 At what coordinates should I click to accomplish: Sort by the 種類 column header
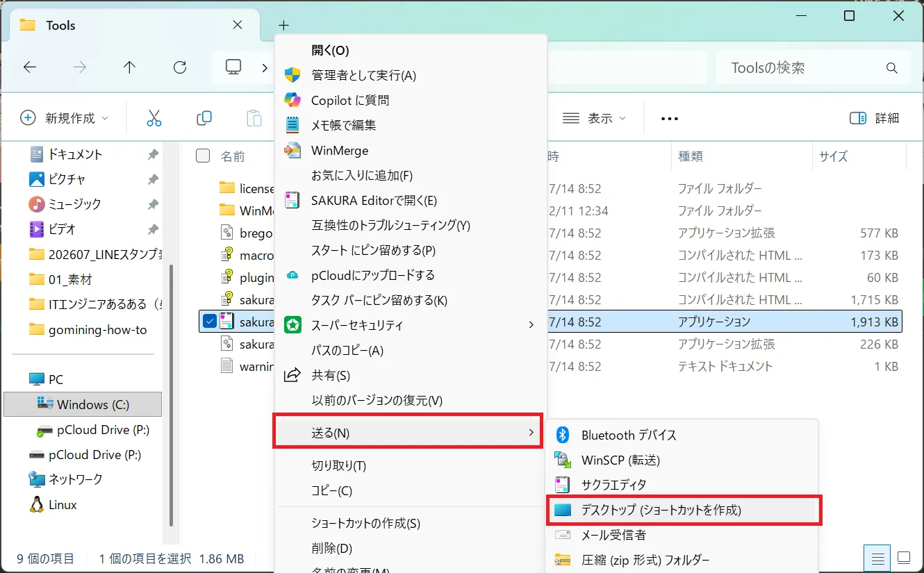click(x=741, y=156)
